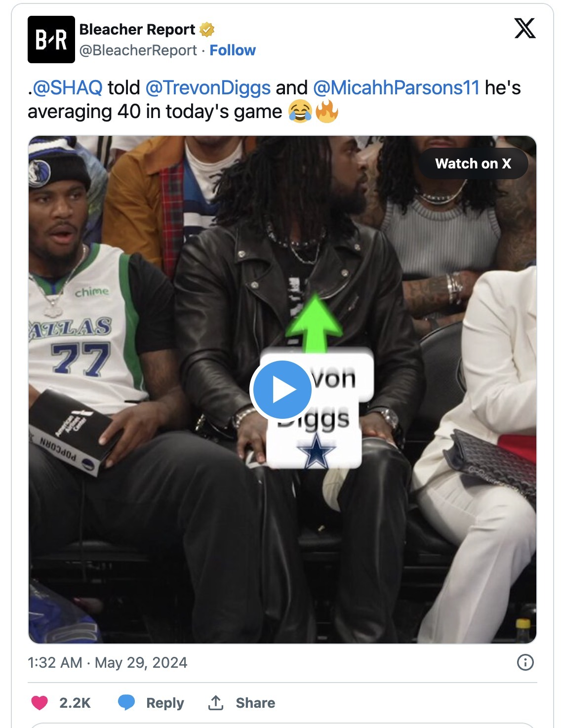Screen dimensions: 563x728
Task: Click the Bleacher Report B/R avatar logo
Action: pos(51,40)
